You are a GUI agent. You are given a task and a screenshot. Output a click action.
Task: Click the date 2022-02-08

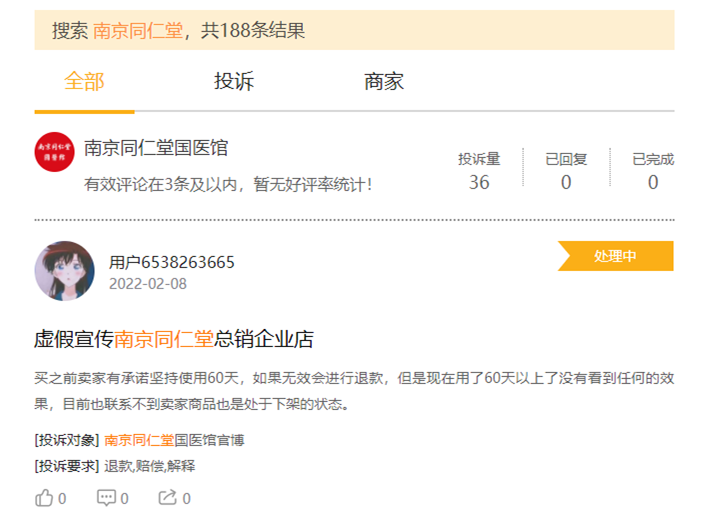click(x=148, y=284)
